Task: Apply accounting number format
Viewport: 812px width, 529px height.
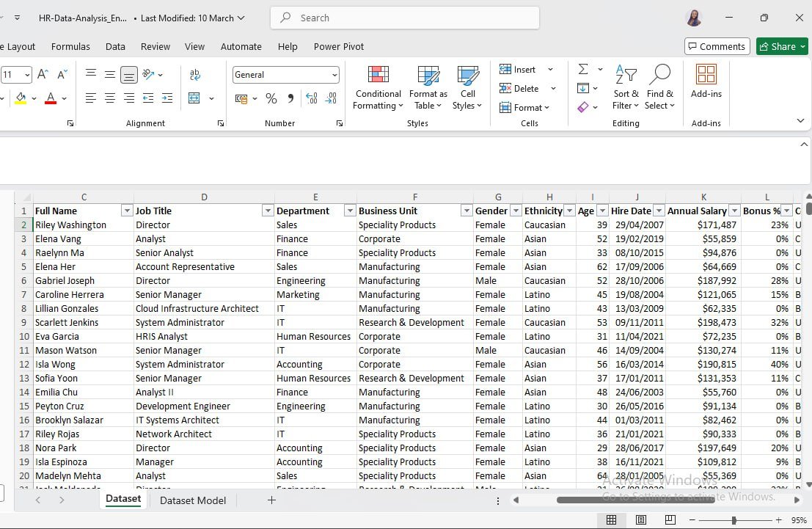Action: (241, 98)
